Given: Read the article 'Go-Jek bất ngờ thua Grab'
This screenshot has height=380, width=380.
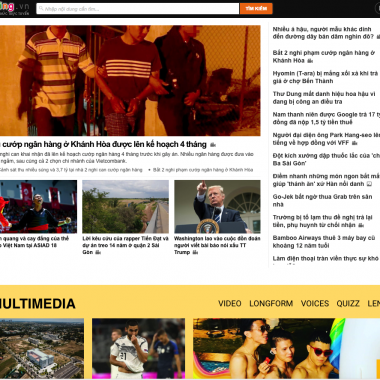Looking at the screenshot, I should (322, 200).
